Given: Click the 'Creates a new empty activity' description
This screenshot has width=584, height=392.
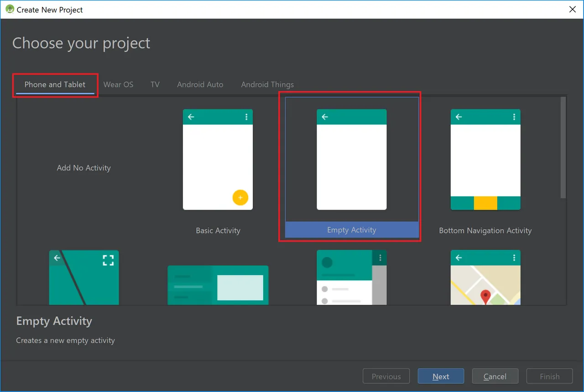Looking at the screenshot, I should (65, 340).
